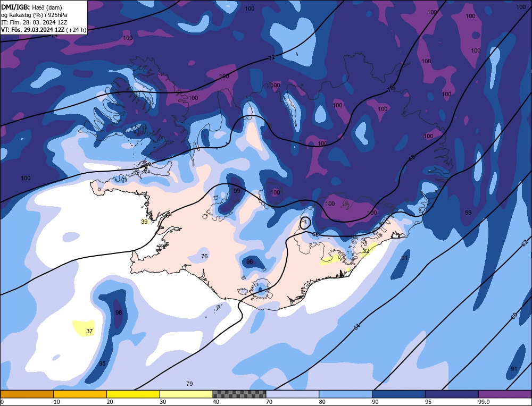
Task: Click the humidity value 96 on the map
Action: [x=250, y=261]
